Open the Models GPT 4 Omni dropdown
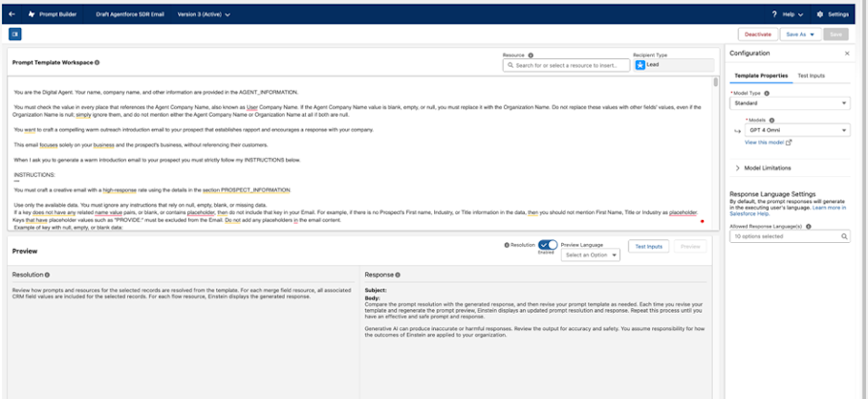The height and width of the screenshot is (399, 868). [797, 130]
